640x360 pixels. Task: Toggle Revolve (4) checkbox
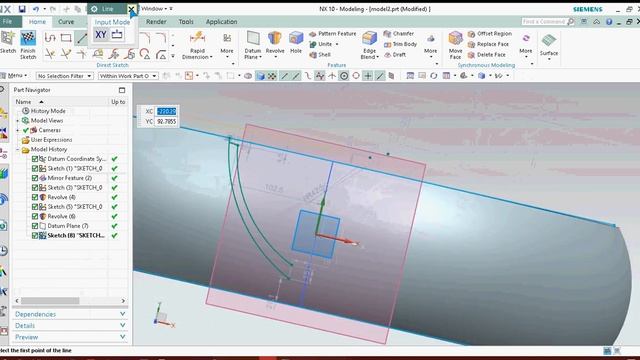click(x=35, y=197)
